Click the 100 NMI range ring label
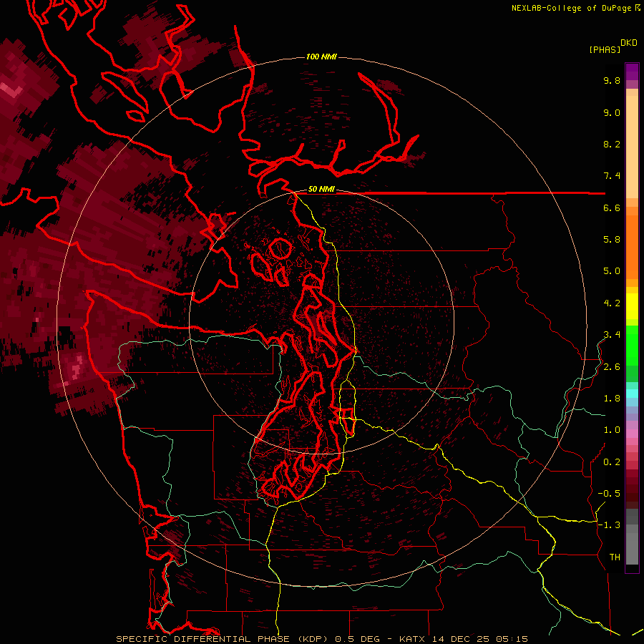 tap(321, 57)
